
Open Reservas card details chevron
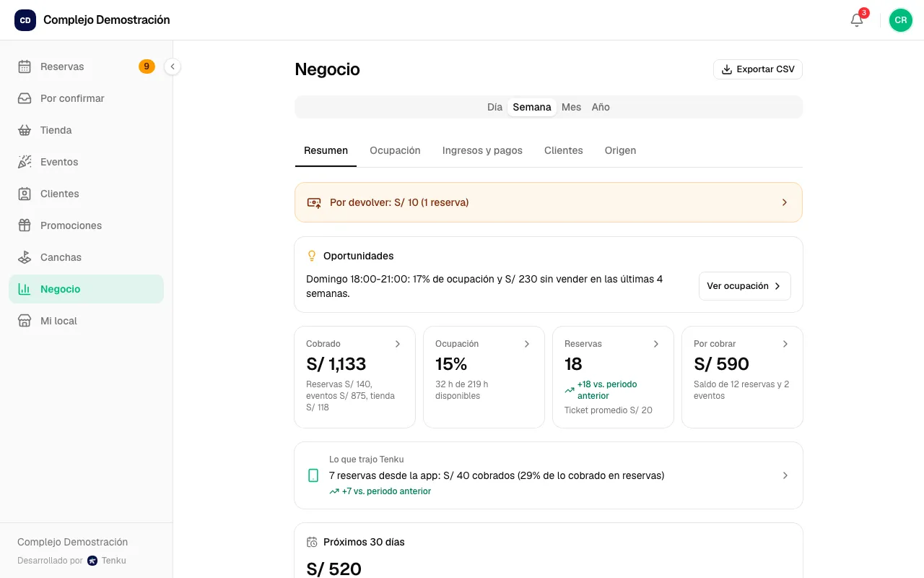tap(656, 344)
